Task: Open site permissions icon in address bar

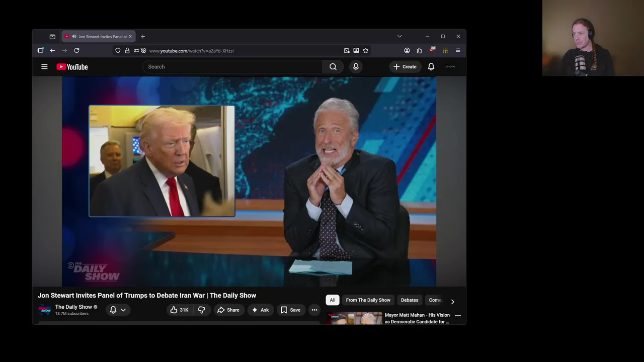Action: [136, 51]
